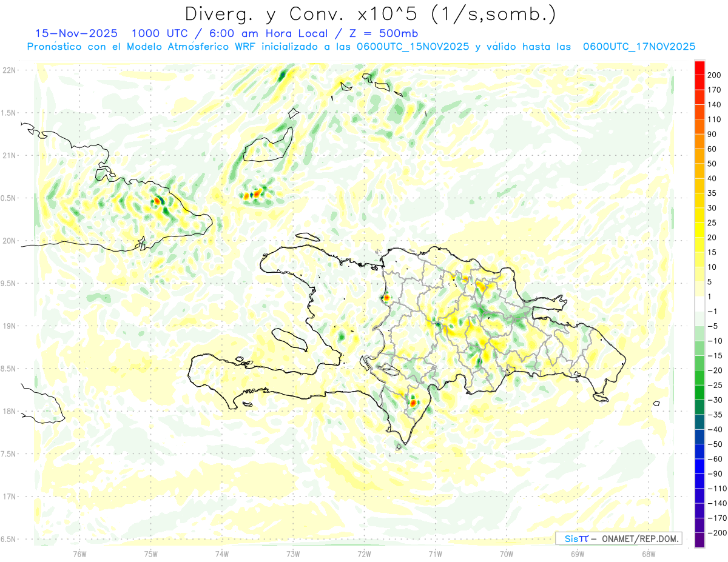The width and height of the screenshot is (728, 562).
Task: Click the '75W' longitude label
Action: (151, 553)
